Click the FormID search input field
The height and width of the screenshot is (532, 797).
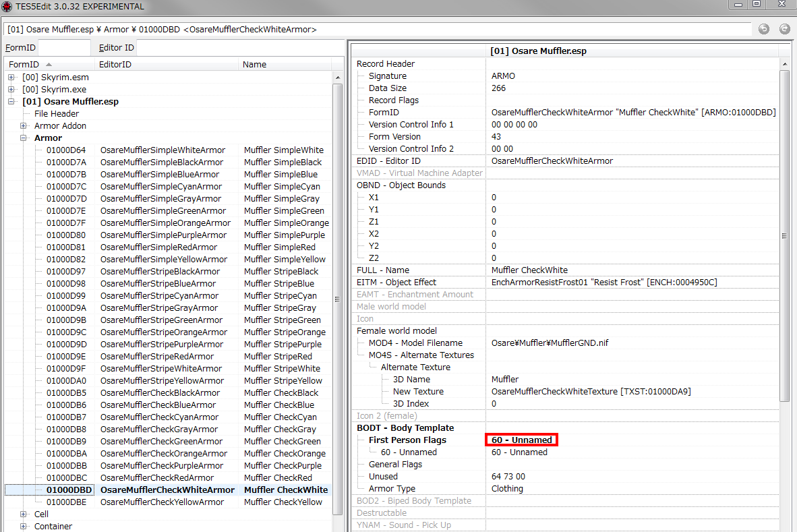tap(64, 48)
